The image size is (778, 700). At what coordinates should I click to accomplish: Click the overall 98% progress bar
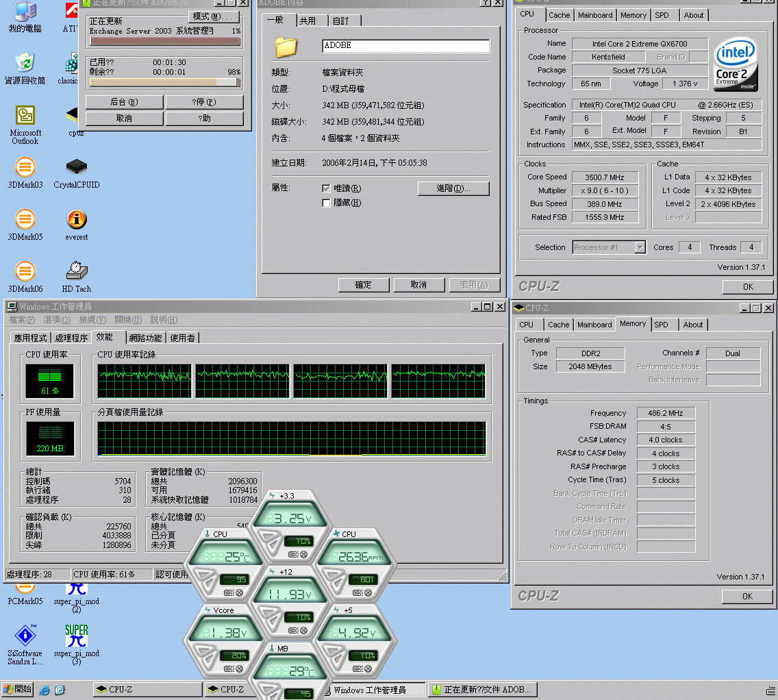point(165,82)
